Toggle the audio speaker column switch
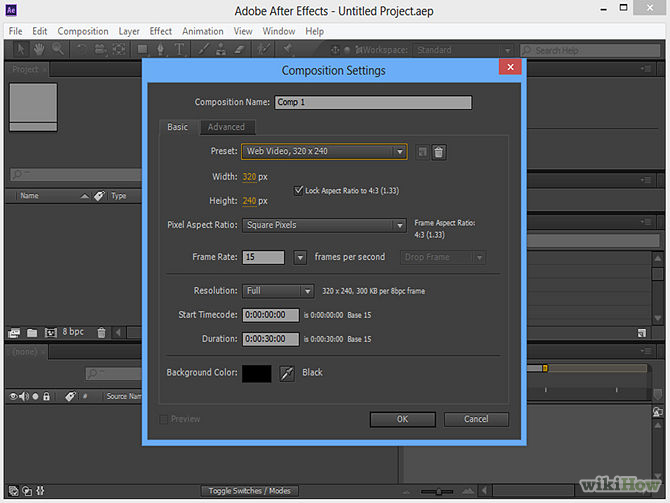The width and height of the screenshot is (670, 503). point(24,397)
